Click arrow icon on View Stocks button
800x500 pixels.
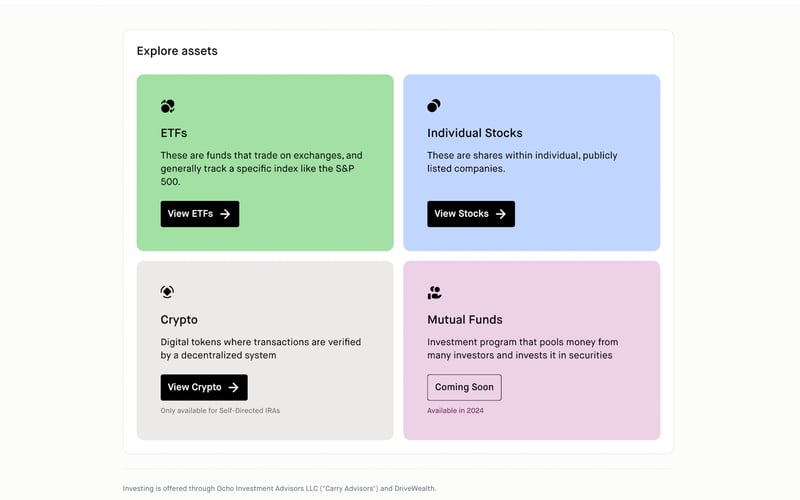pyautogui.click(x=501, y=214)
